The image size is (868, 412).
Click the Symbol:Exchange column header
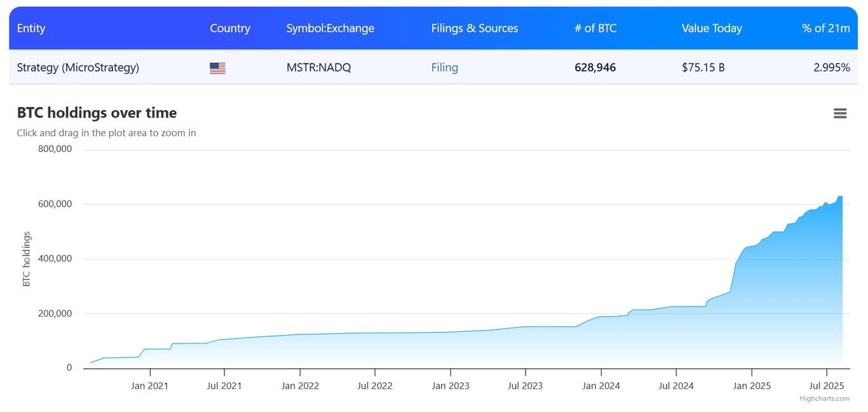pos(330,28)
